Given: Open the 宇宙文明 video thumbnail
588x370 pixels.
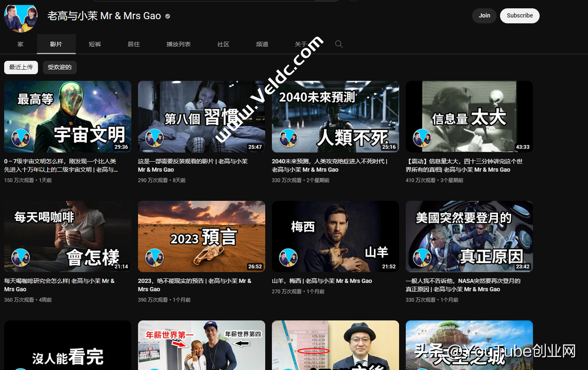Looking at the screenshot, I should 68,116.
